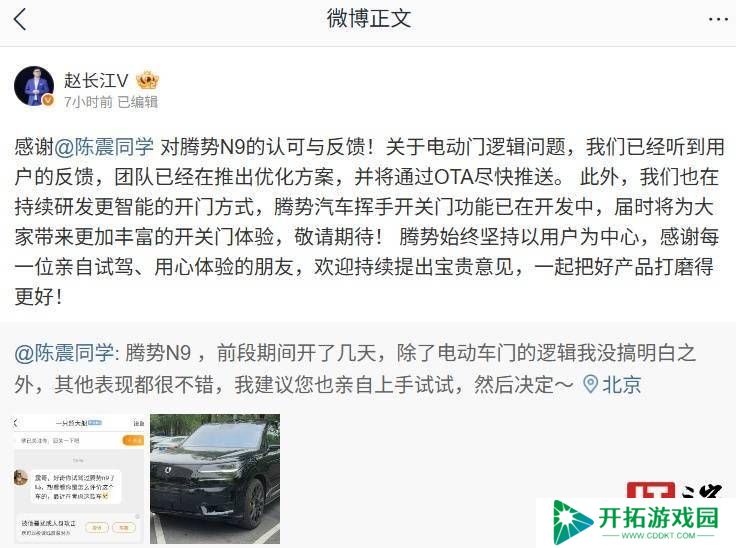Open the black 腾势N9 car photo
Image resolution: width=736 pixels, height=548 pixels.
tap(215, 479)
